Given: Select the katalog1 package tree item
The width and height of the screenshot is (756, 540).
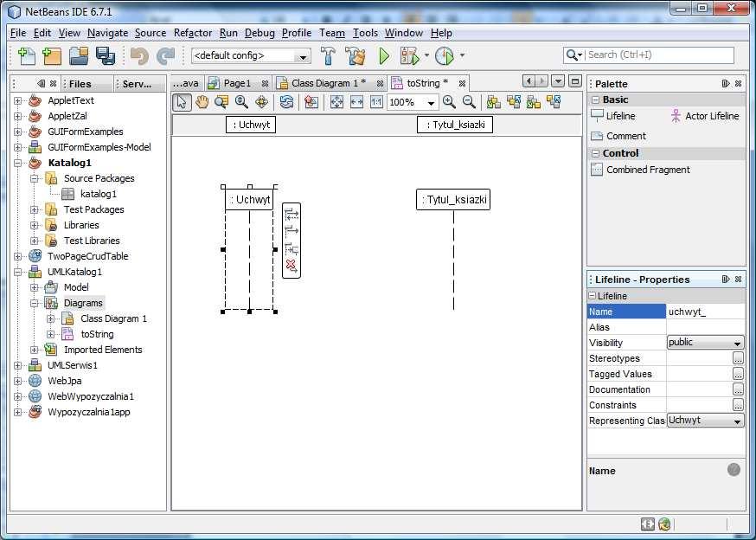Looking at the screenshot, I should 99,194.
